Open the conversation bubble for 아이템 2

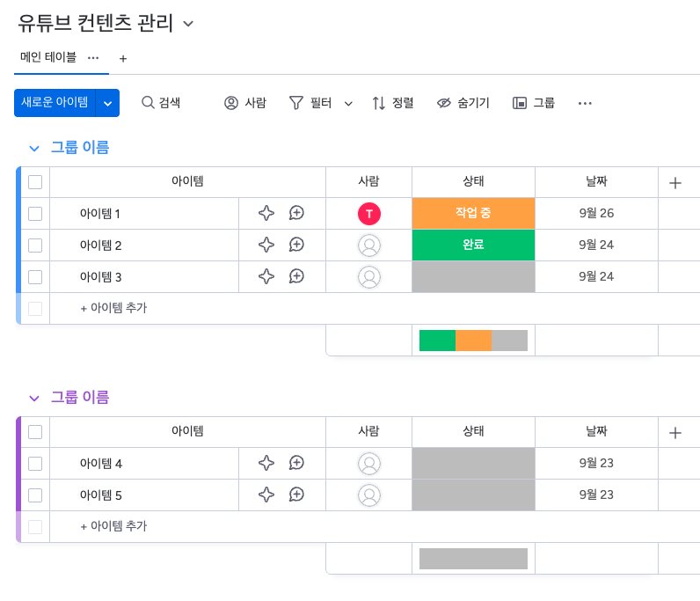(x=297, y=245)
